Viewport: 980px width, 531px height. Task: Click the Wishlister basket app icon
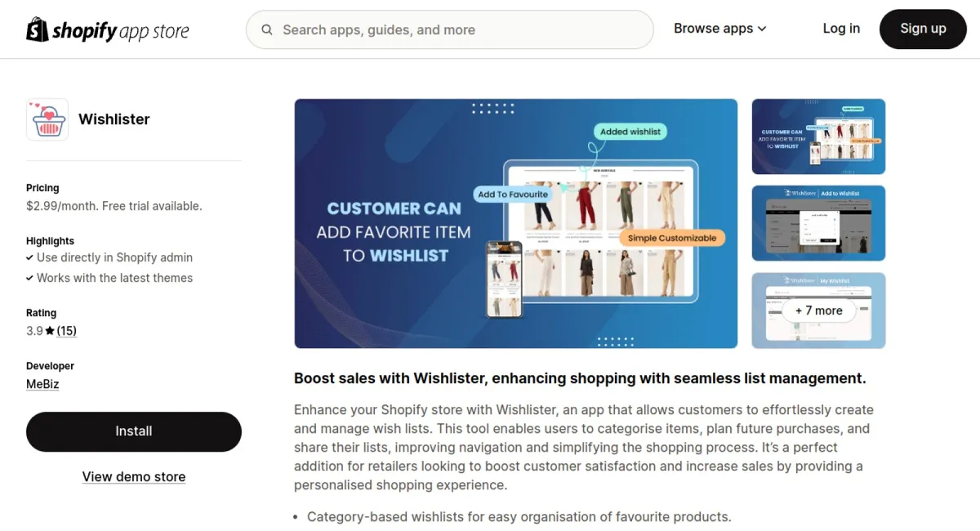point(47,119)
